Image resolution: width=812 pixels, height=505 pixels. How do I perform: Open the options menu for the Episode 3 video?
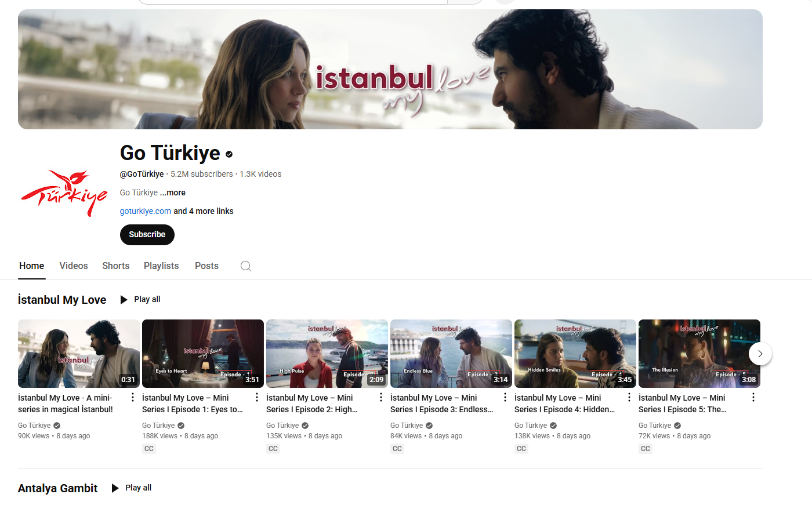pyautogui.click(x=505, y=397)
